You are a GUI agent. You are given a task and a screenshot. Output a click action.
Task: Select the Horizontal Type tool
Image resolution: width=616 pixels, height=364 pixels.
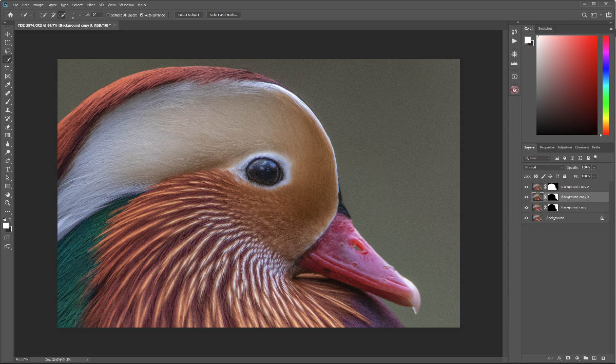pyautogui.click(x=8, y=169)
